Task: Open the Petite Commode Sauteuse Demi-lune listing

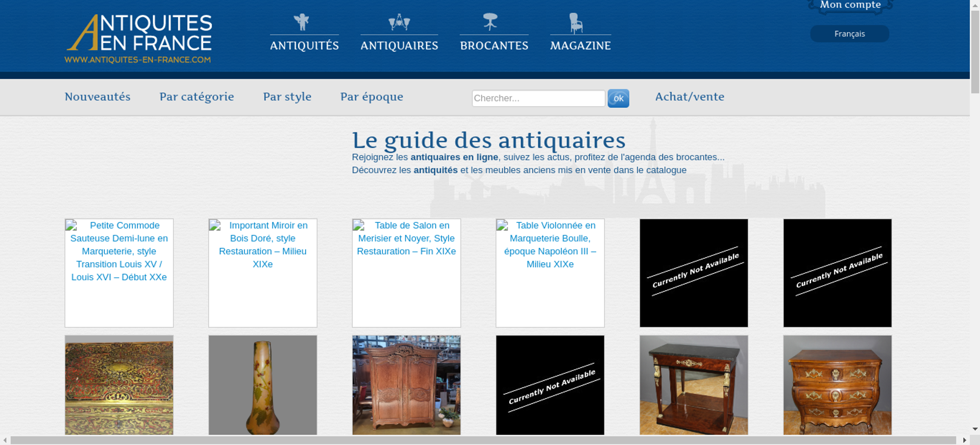Action: click(119, 251)
